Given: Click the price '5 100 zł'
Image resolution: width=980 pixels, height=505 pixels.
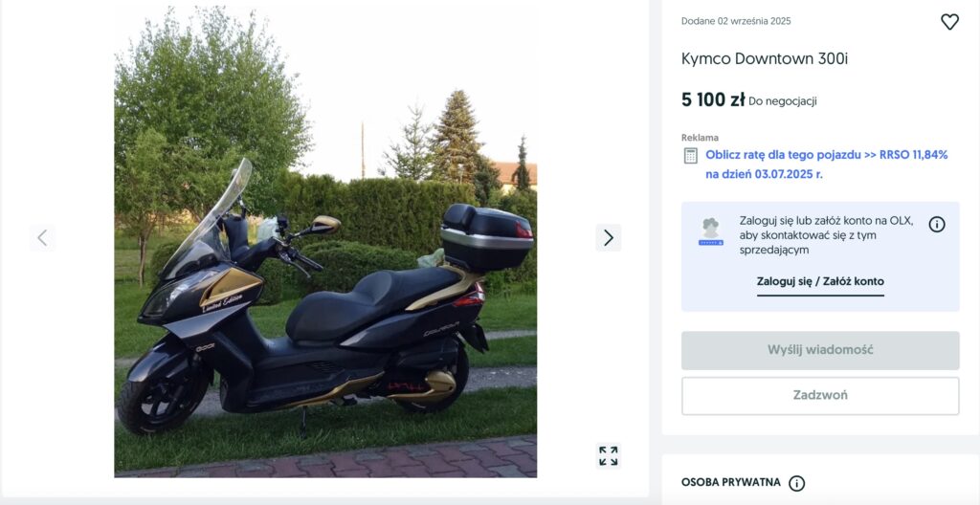Looking at the screenshot, I should [x=712, y=100].
